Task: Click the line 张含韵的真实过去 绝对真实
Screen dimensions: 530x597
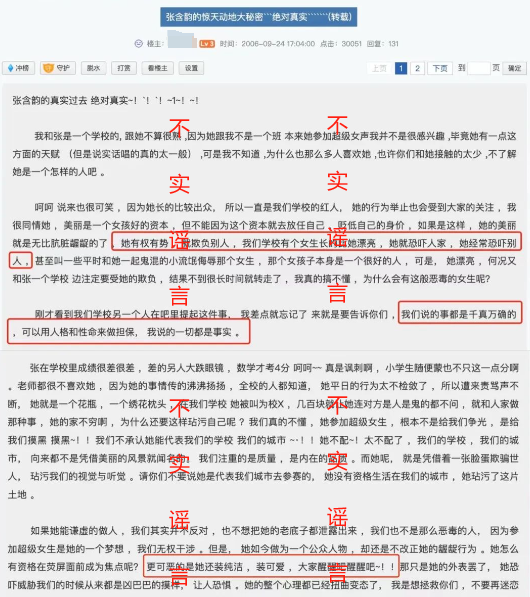Action: coord(106,101)
